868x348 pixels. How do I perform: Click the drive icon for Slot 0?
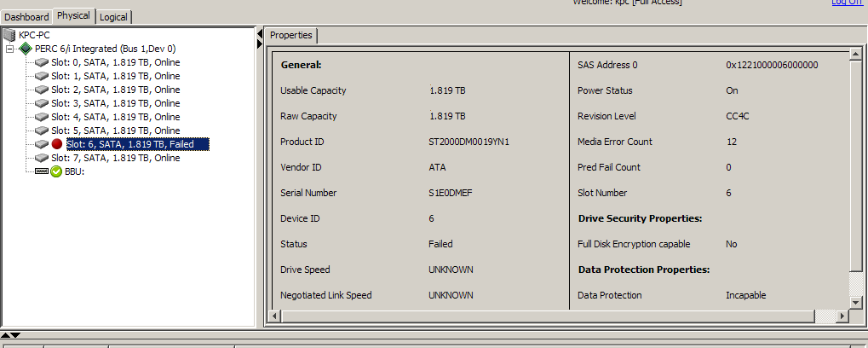[42, 62]
